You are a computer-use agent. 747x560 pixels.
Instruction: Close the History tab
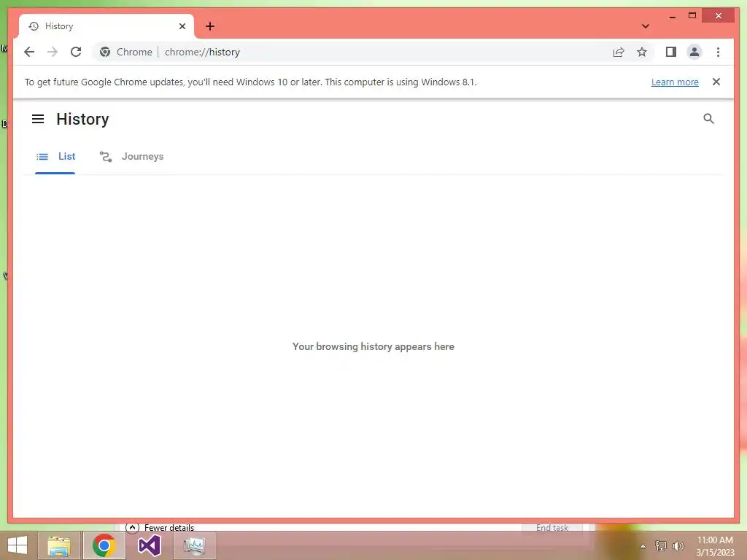point(182,26)
